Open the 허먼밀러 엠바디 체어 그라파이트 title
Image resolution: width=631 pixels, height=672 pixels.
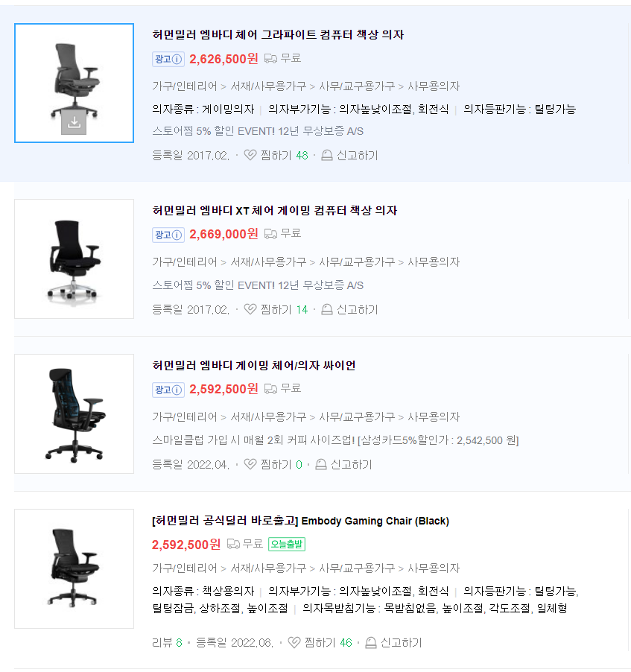[278, 35]
